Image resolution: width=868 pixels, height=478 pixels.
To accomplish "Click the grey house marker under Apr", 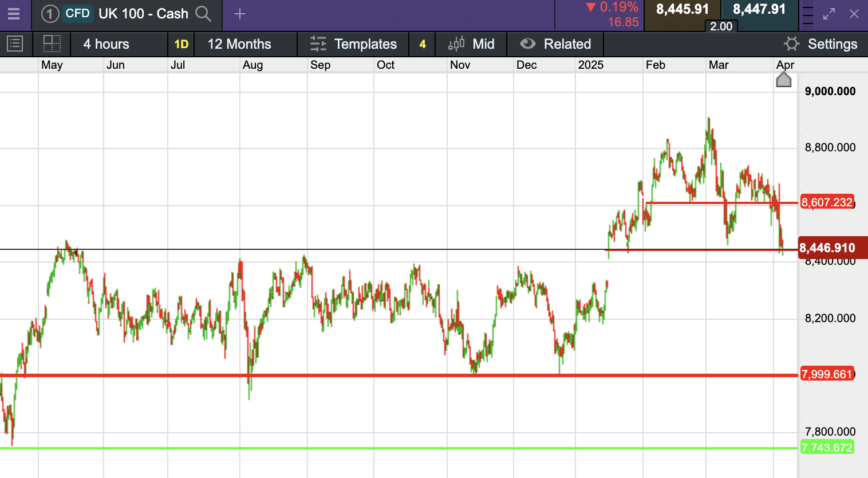I will pyautogui.click(x=784, y=80).
